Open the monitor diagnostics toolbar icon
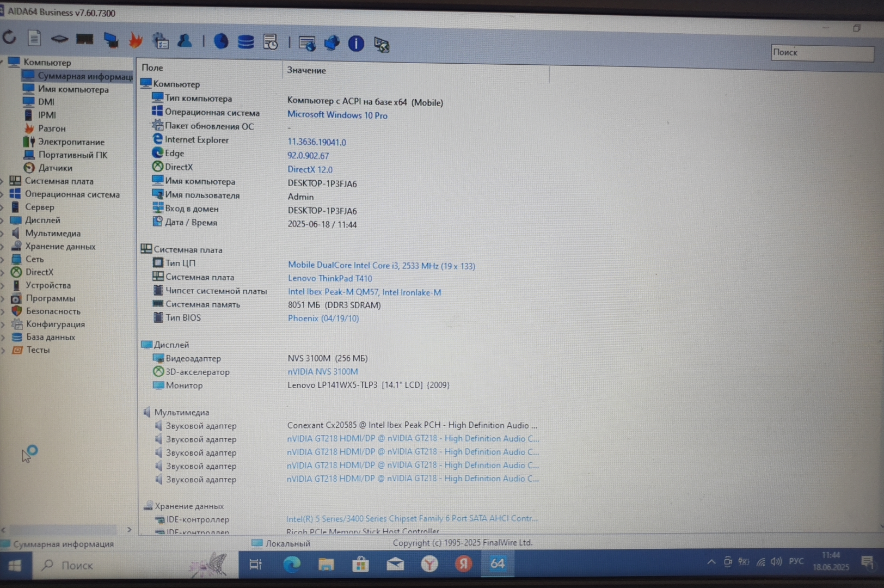884x588 pixels. pyautogui.click(x=110, y=40)
